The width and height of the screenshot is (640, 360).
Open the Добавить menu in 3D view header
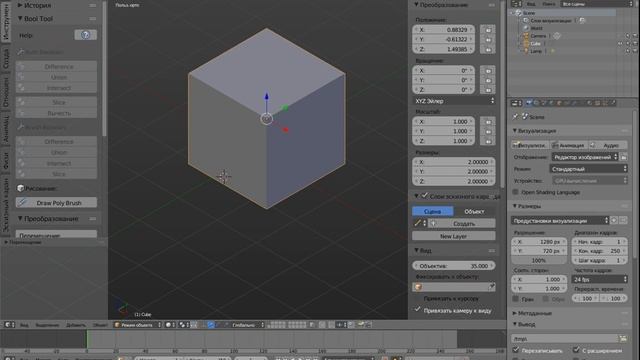tap(76, 325)
